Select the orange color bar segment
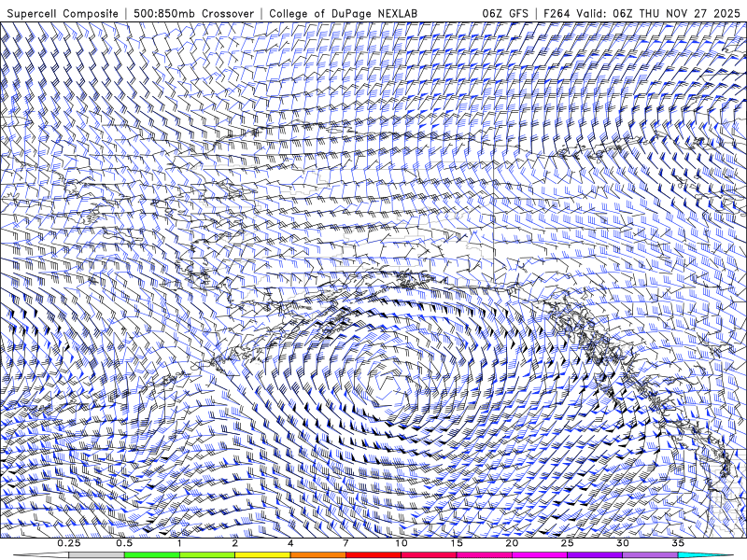Viewport: 747px width, 560px height. click(317, 555)
